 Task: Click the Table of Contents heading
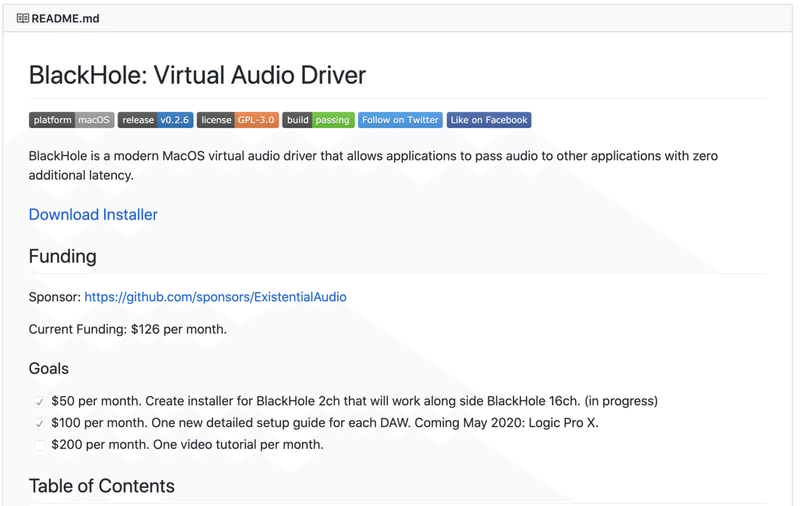click(x=102, y=486)
